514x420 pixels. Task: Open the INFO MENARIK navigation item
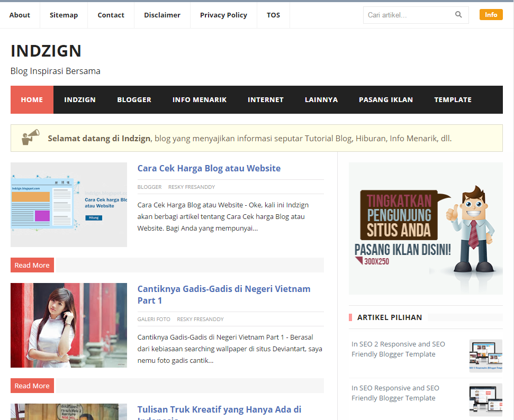point(200,99)
